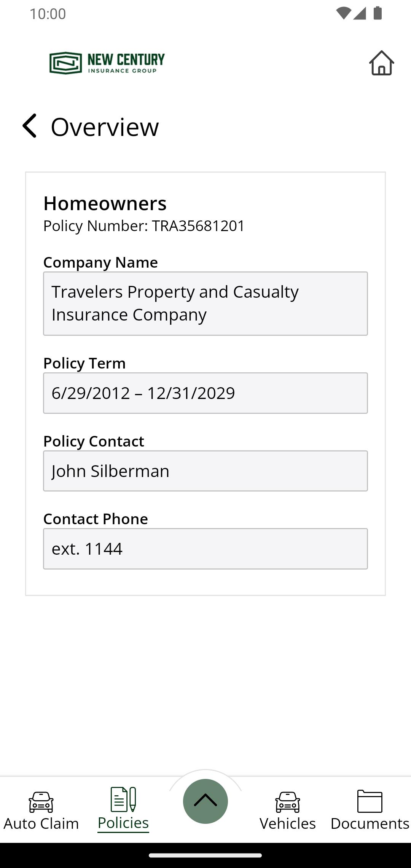The height and width of the screenshot is (868, 411).
Task: Go back using the arrow beside Overview
Action: coord(30,126)
